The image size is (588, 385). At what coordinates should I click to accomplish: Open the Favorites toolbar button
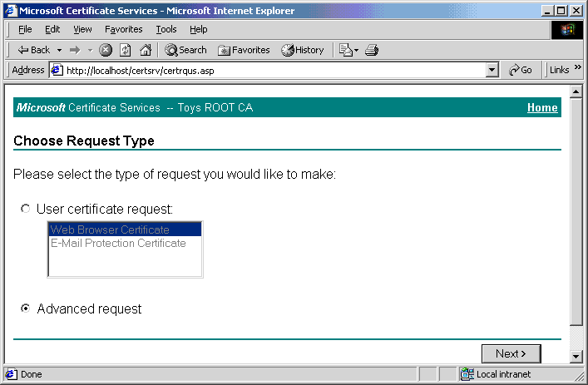[244, 50]
